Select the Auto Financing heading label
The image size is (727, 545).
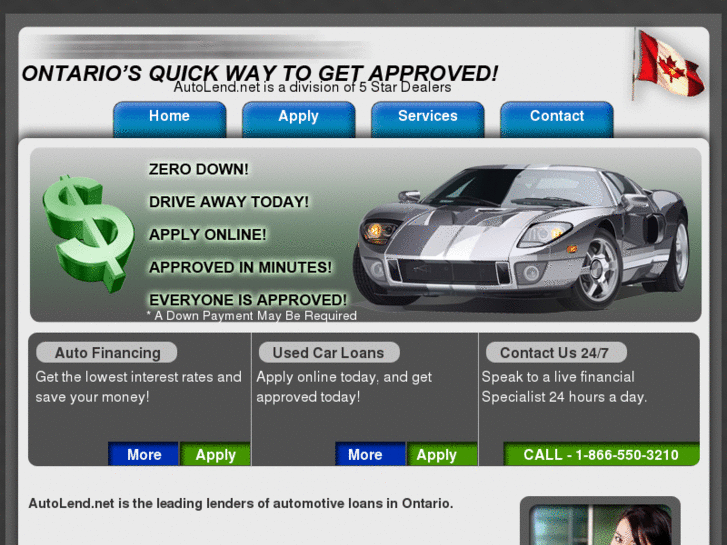point(107,353)
